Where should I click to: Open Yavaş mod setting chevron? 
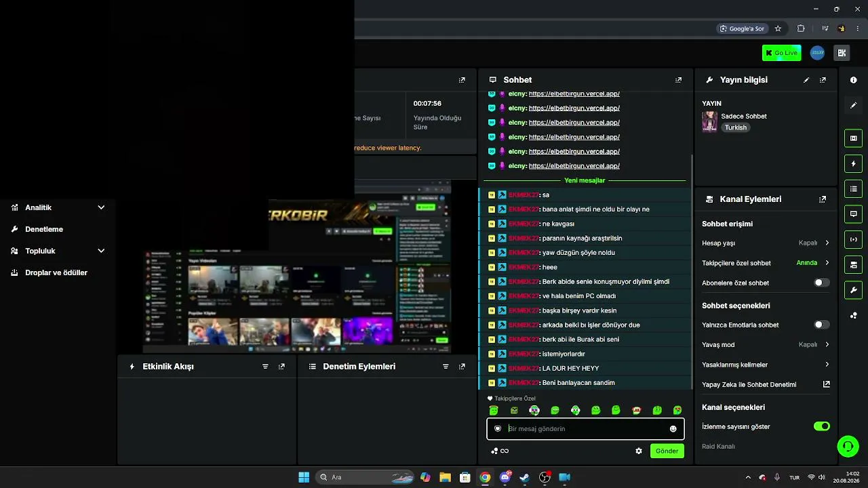tap(827, 344)
